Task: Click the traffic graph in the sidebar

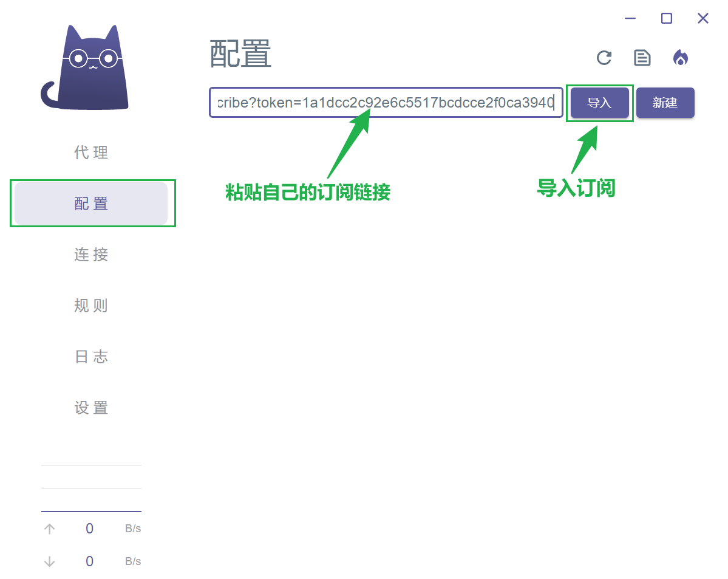Action: [91, 488]
